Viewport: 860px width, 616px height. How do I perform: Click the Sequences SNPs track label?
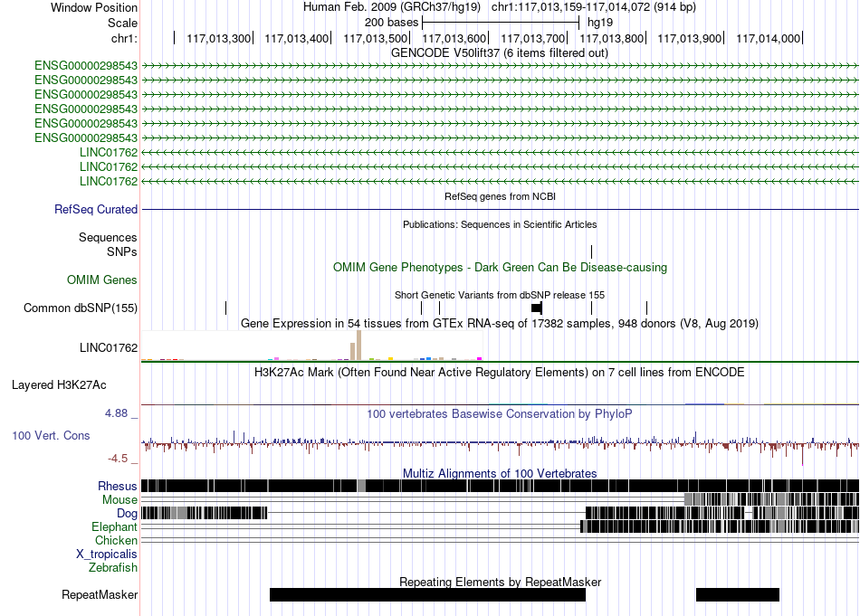108,244
